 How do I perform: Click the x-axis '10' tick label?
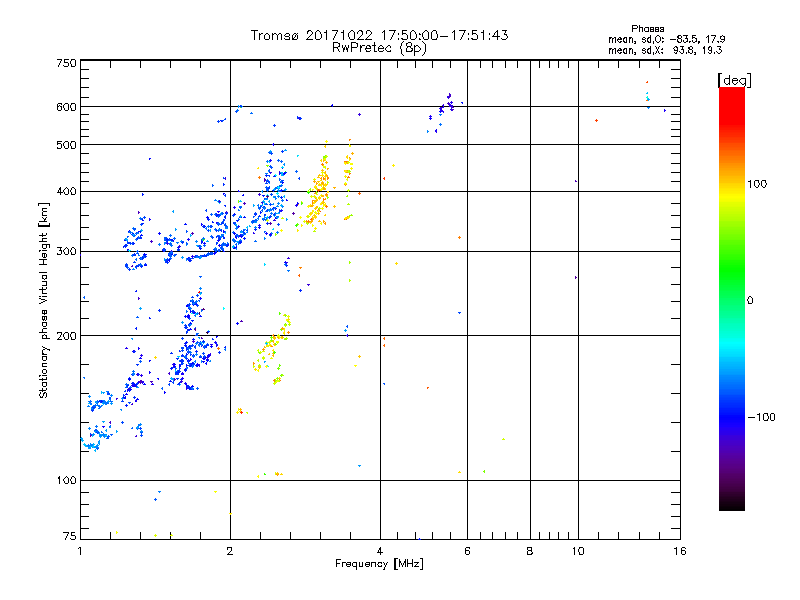point(578,551)
